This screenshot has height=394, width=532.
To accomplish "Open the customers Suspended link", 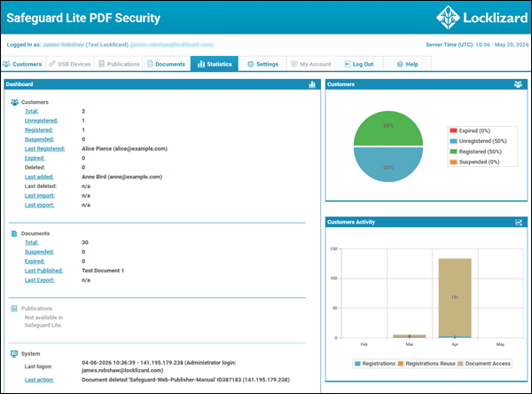I will pyautogui.click(x=39, y=139).
